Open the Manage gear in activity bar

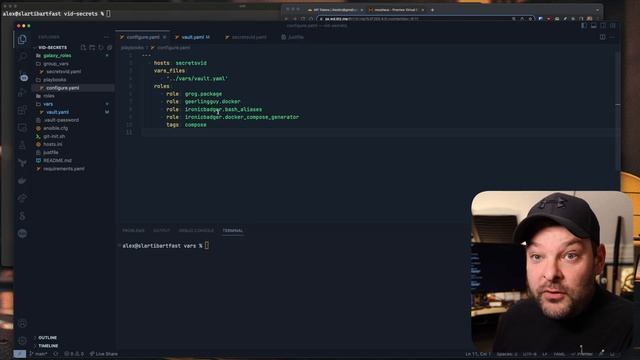pos(22,341)
